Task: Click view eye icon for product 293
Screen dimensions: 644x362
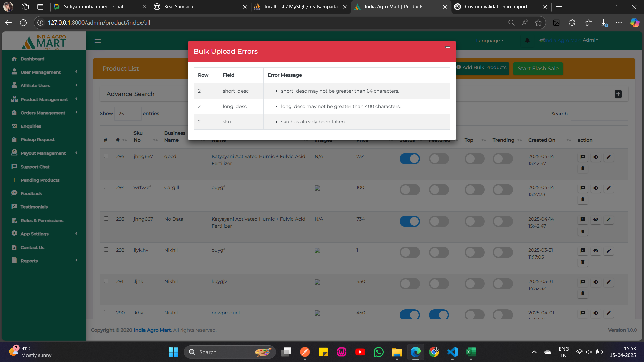Action: 596,219
